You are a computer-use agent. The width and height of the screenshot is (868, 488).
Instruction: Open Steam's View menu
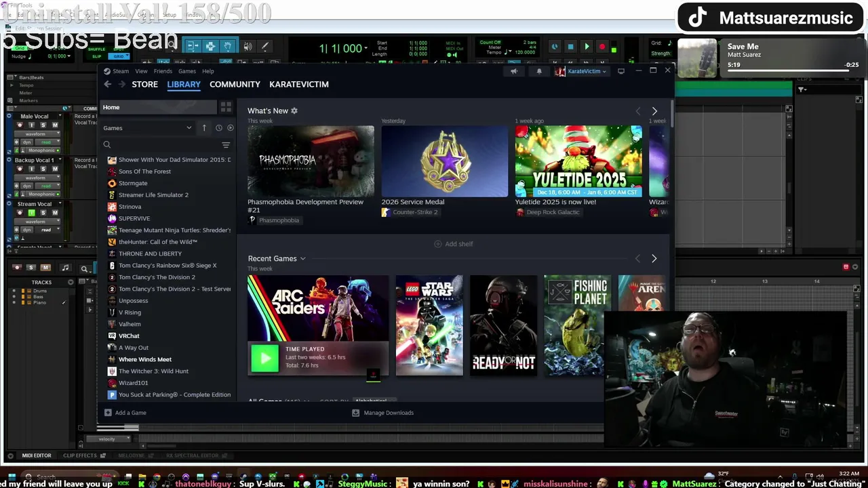[141, 71]
